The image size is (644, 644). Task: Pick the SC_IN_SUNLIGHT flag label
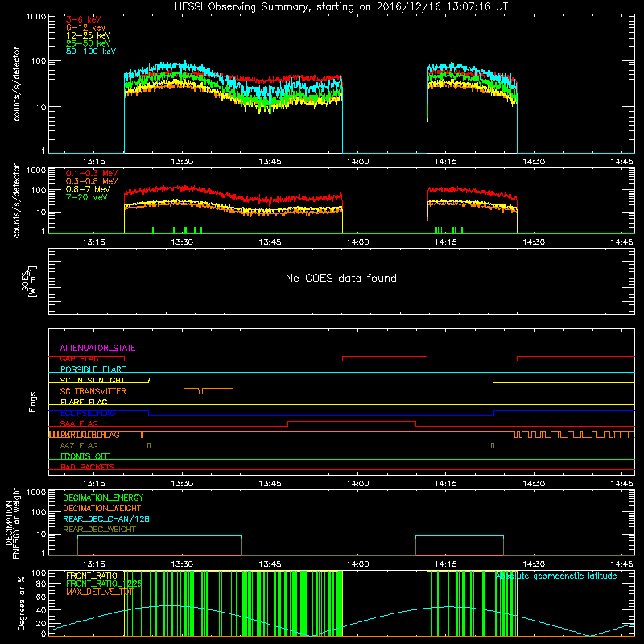coord(93,380)
